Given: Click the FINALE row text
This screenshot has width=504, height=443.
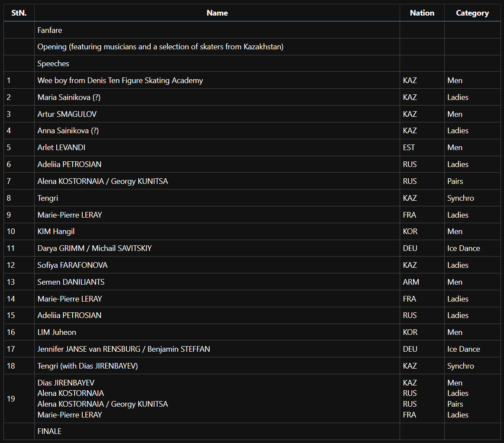Looking at the screenshot, I should (x=49, y=431).
